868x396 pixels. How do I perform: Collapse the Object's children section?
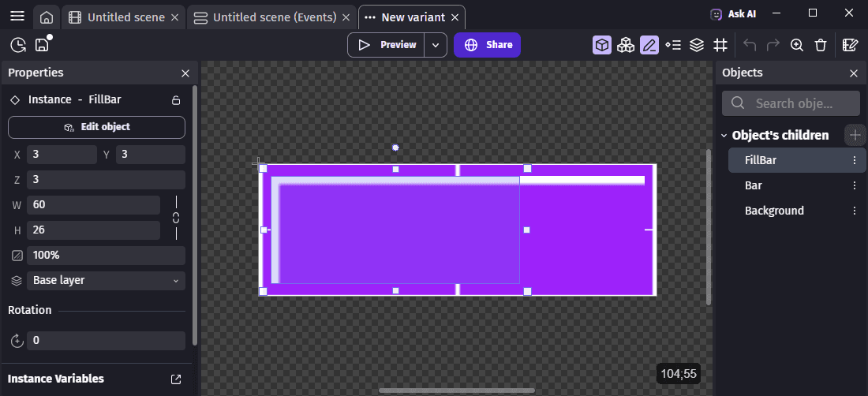coord(724,136)
